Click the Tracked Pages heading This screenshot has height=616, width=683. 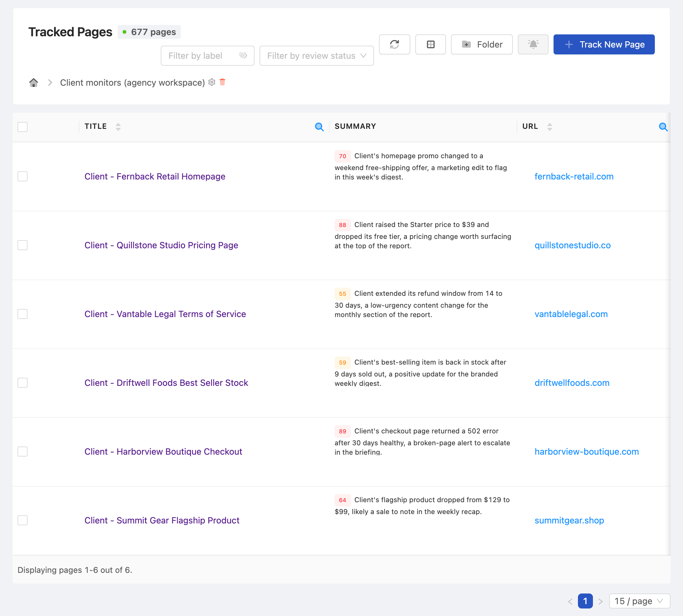pos(70,32)
